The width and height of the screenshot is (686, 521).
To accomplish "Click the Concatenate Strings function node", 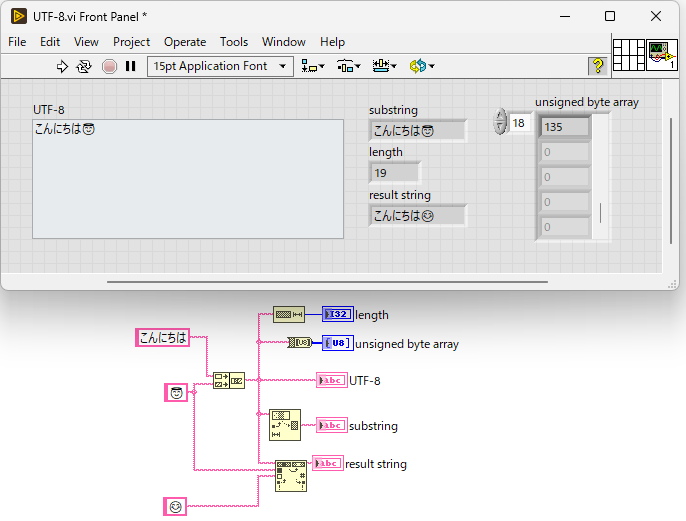I will pos(229,380).
